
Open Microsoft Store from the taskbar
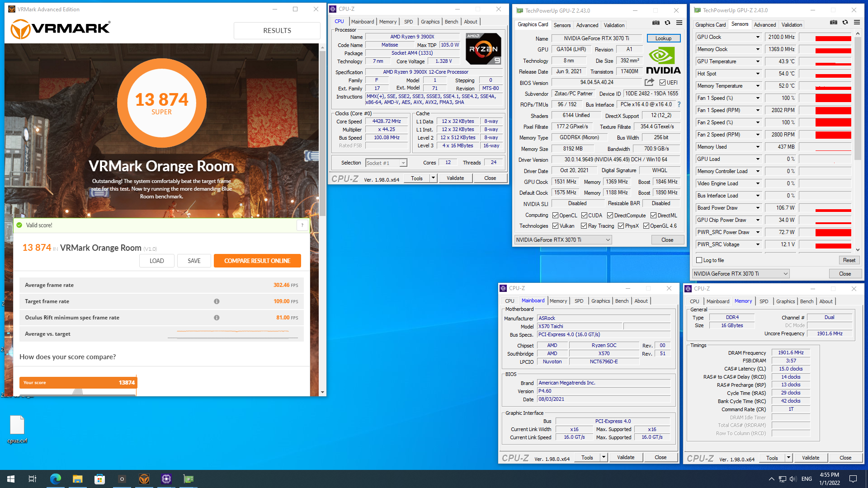99,479
